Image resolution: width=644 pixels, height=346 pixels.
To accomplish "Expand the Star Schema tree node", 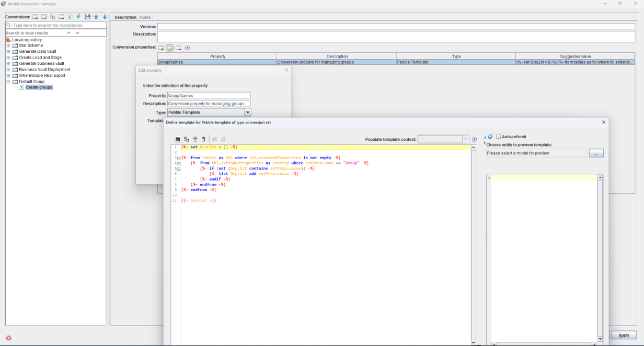I will [x=8, y=46].
